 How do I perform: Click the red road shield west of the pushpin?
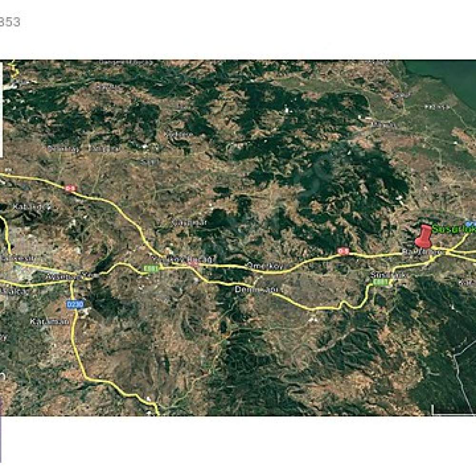click(x=344, y=251)
